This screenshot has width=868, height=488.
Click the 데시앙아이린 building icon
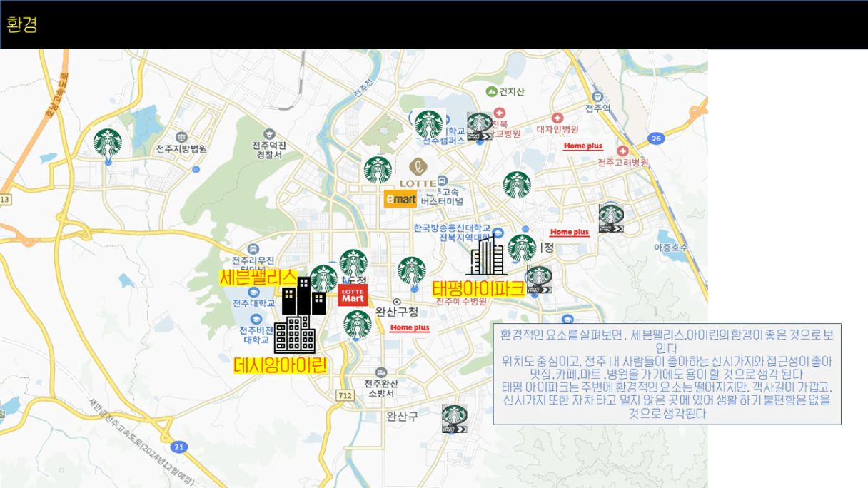pyautogui.click(x=294, y=334)
